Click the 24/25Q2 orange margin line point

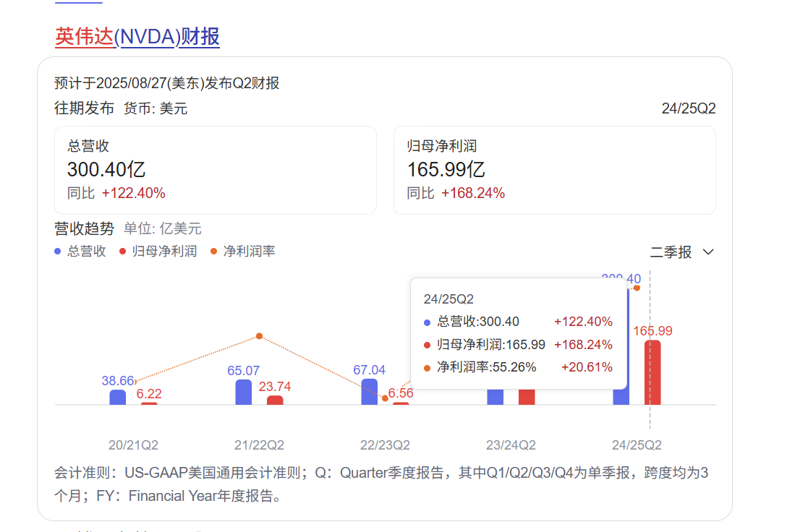[x=637, y=288]
